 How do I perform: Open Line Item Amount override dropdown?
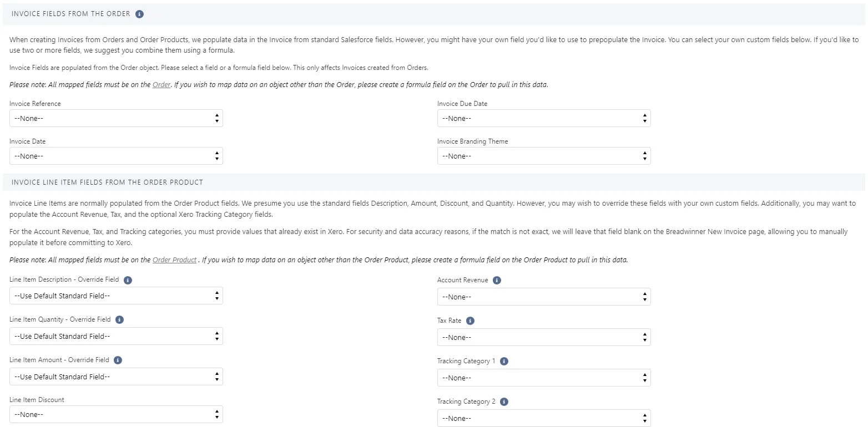(116, 377)
